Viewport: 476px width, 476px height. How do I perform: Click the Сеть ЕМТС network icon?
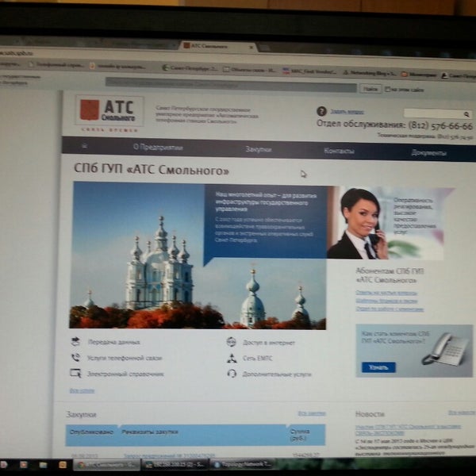click(x=232, y=359)
